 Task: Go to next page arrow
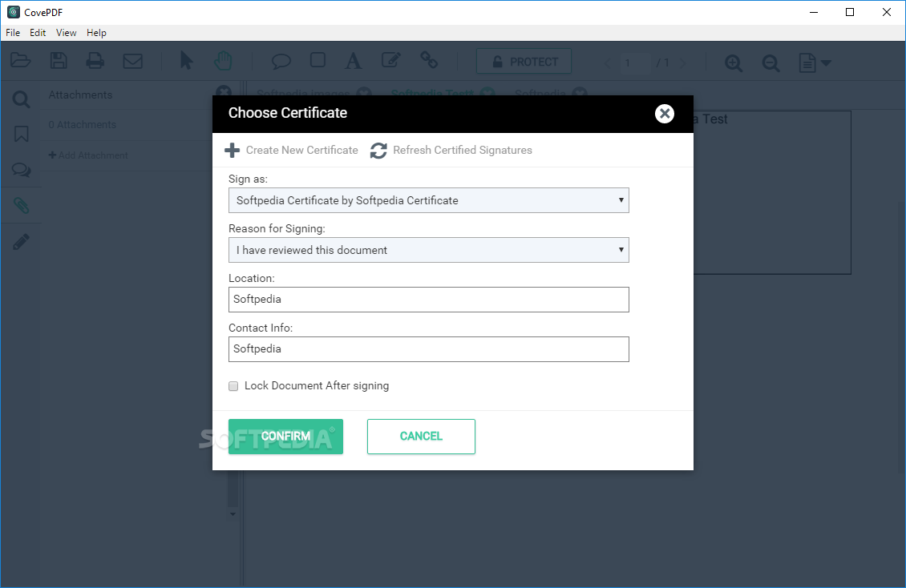tap(683, 63)
